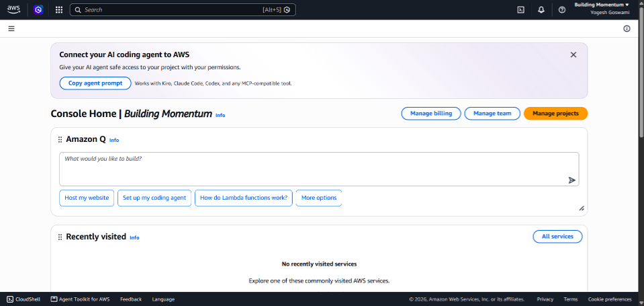
Task: Click the search magnifier icon
Action: coord(78,10)
